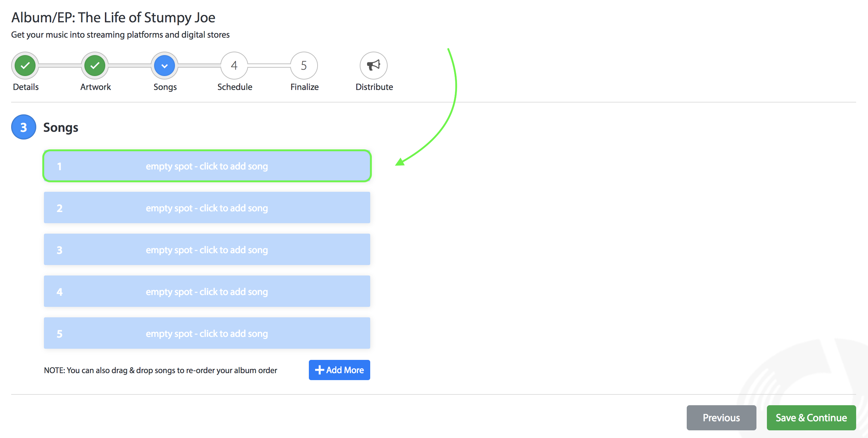
Task: Open the Finalize step label
Action: tap(305, 87)
